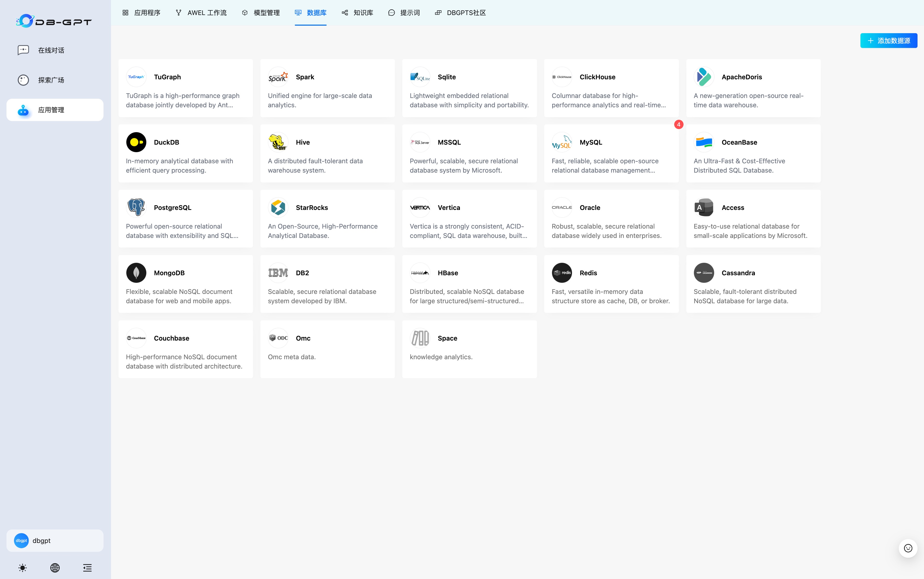Open the smiley feedback floating button
Image resolution: width=924 pixels, height=579 pixels.
pyautogui.click(x=908, y=548)
